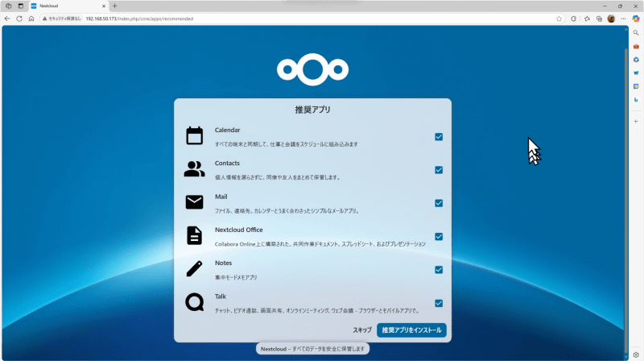Click the Contacts app title
Viewport: 644px width, 361px height.
point(227,164)
